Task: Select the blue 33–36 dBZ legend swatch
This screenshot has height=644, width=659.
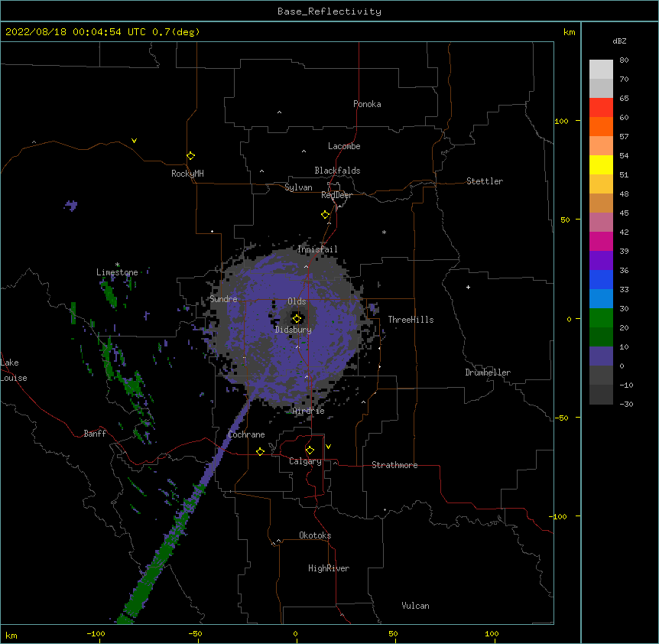Action: pos(601,279)
